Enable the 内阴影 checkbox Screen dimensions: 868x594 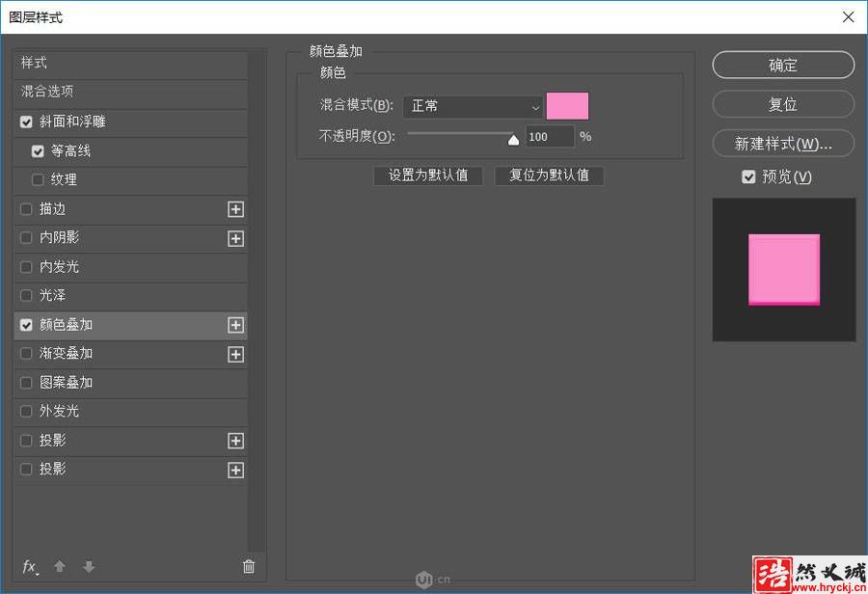(x=26, y=238)
